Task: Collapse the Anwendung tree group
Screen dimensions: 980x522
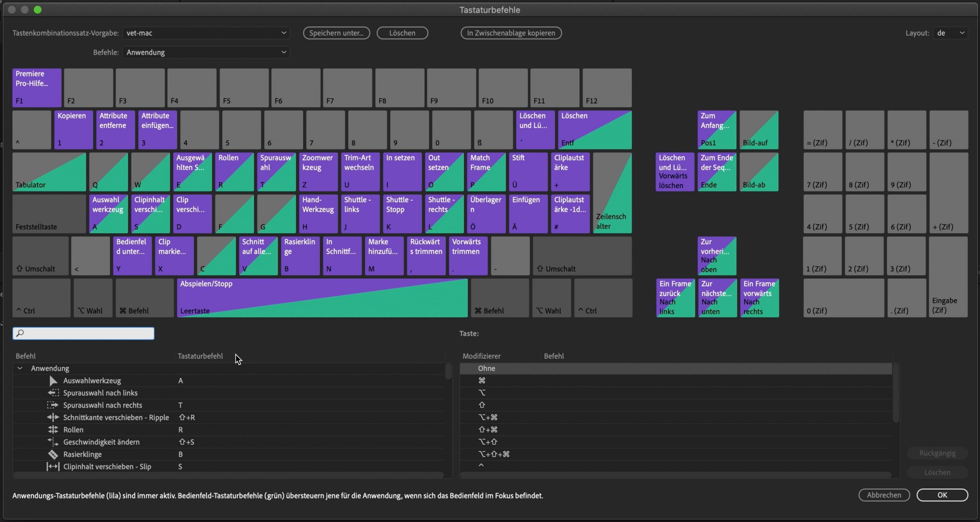Action: pyautogui.click(x=20, y=368)
